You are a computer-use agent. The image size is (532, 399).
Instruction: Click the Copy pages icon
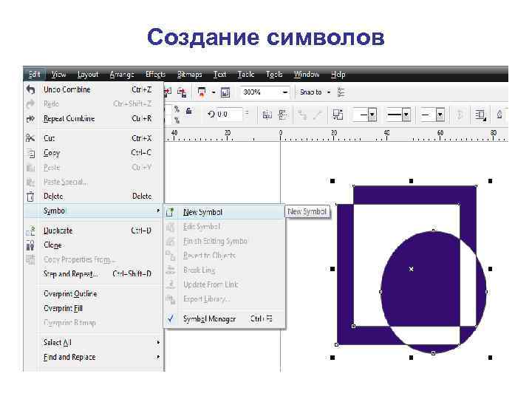[30, 153]
